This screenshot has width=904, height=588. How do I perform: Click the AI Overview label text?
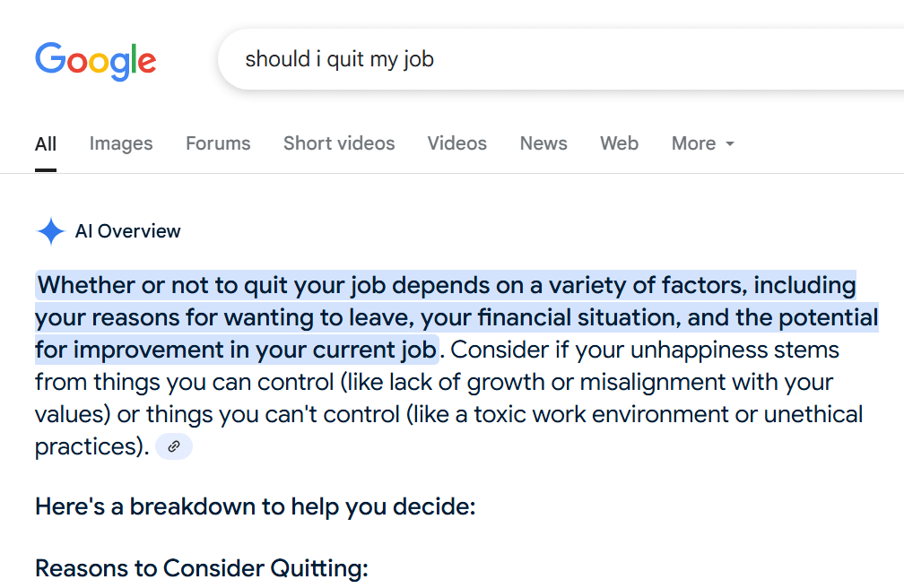click(x=128, y=231)
